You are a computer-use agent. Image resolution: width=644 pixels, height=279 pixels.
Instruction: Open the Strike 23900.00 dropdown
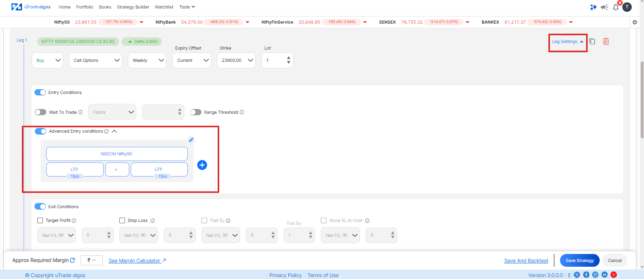click(x=236, y=60)
